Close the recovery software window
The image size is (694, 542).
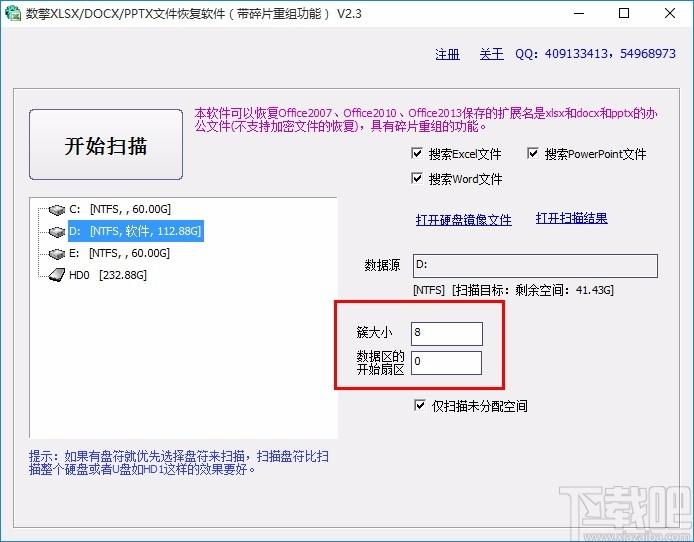click(670, 13)
